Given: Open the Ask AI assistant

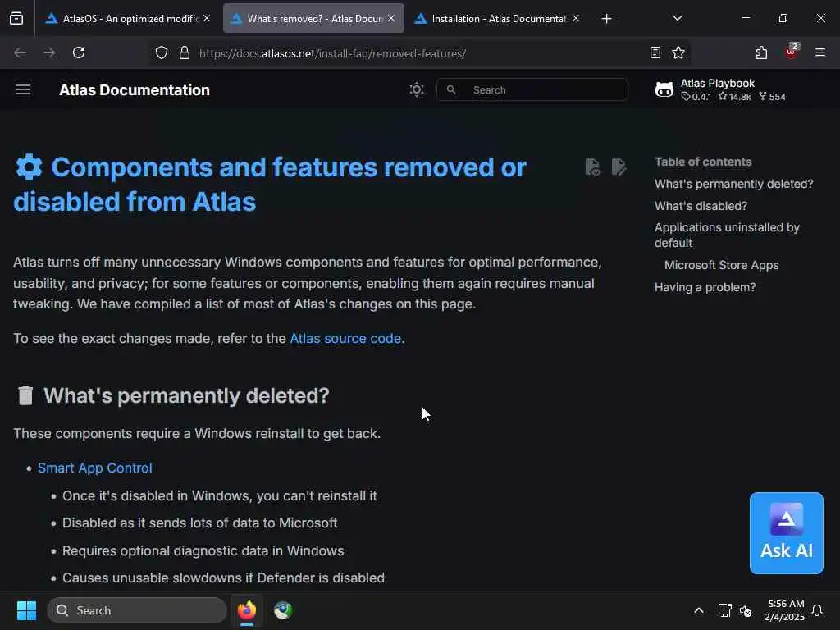Looking at the screenshot, I should pos(786,533).
